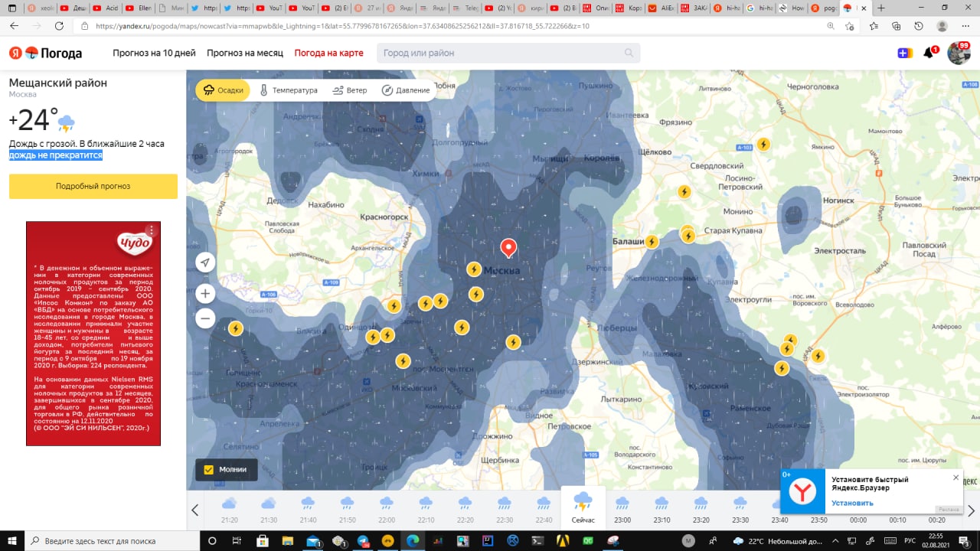Add page to favorites star
The image size is (980, 551).
click(850, 26)
